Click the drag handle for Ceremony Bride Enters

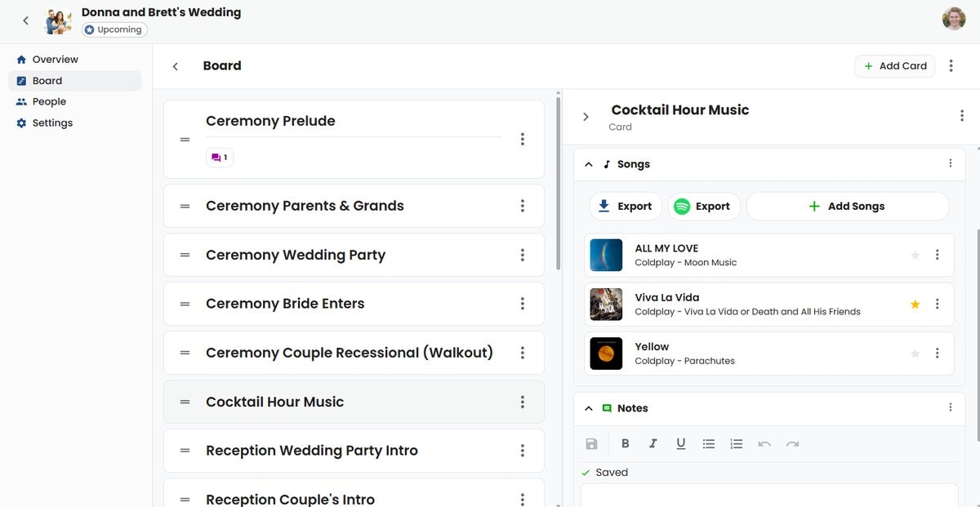click(185, 304)
